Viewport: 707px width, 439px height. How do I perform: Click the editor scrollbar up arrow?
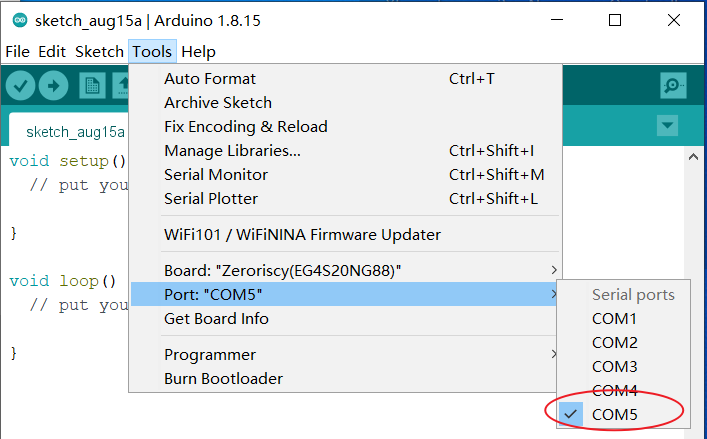pyautogui.click(x=693, y=157)
